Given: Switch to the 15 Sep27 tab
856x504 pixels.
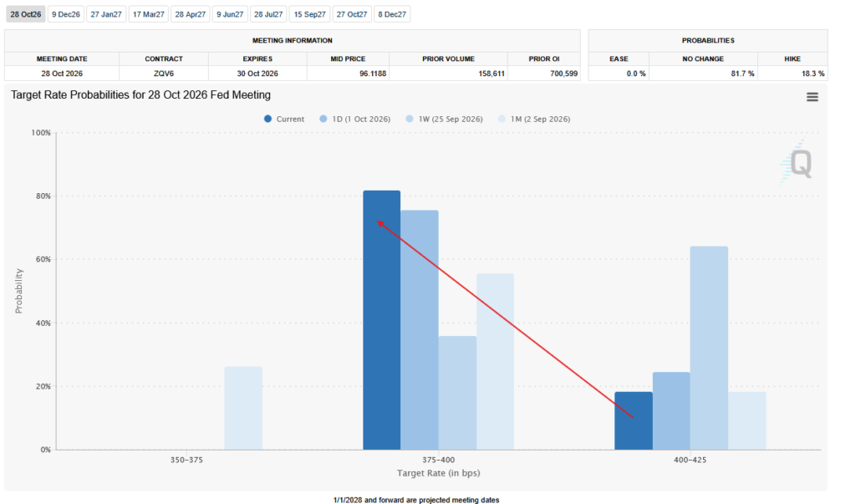Looking at the screenshot, I should [309, 14].
